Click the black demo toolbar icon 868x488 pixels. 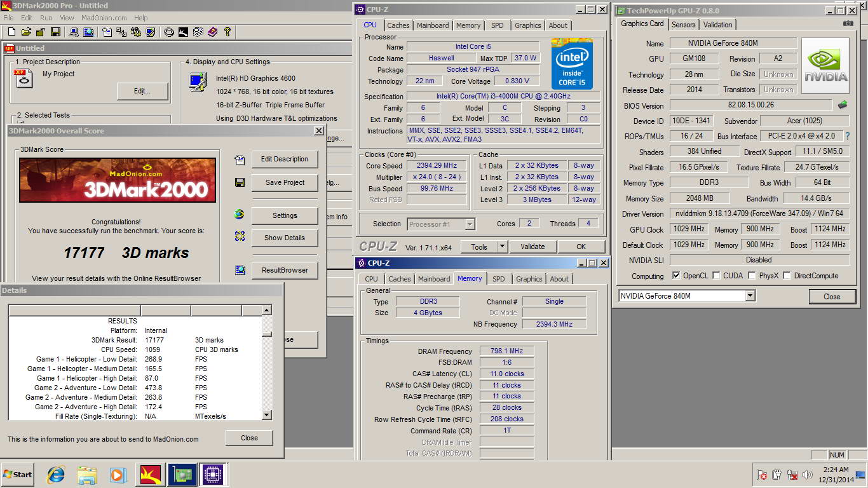183,32
